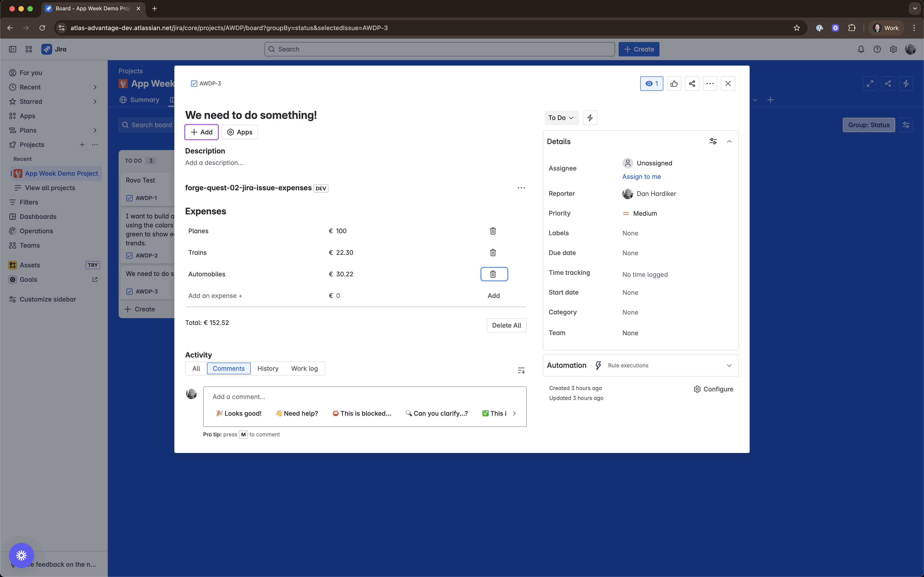The width and height of the screenshot is (924, 577).
Task: Expand Recent in the sidebar
Action: tap(95, 87)
